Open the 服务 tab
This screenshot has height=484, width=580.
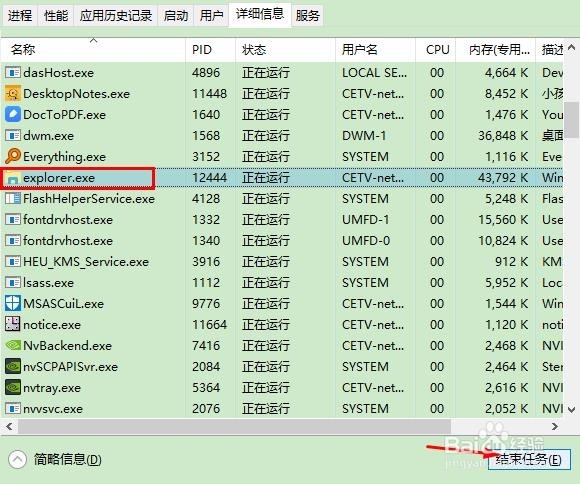click(307, 16)
